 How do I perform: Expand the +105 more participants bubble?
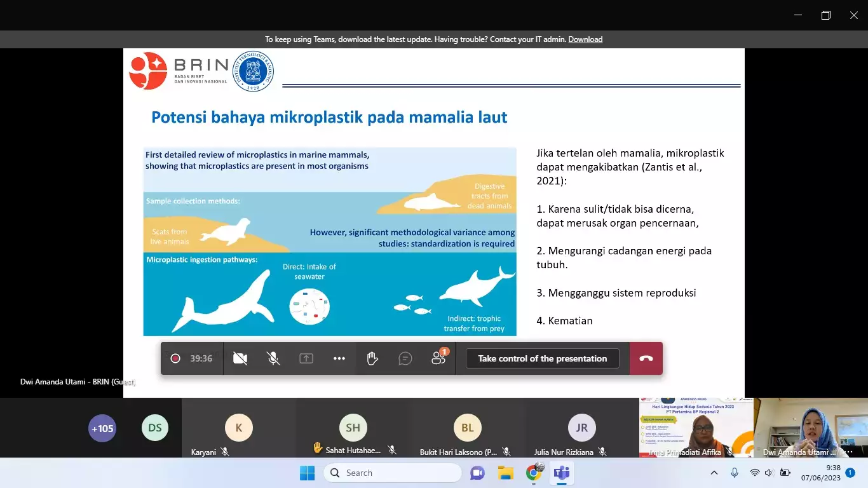click(x=102, y=428)
